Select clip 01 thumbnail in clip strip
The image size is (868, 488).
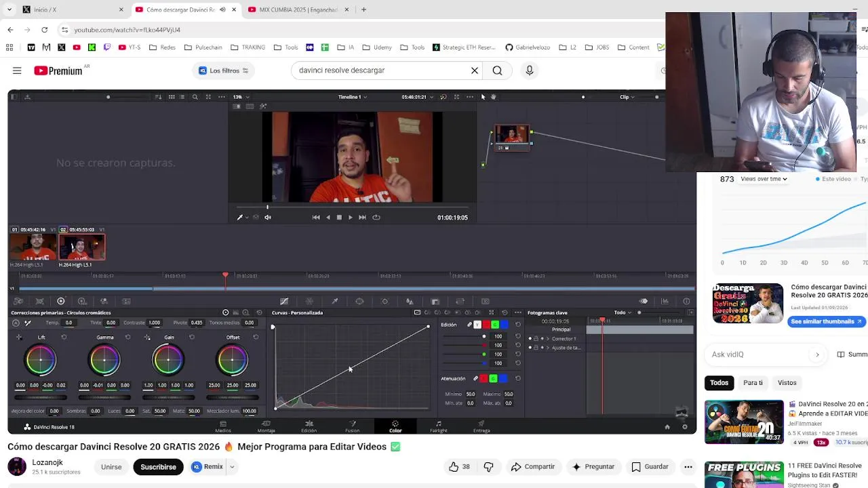(x=33, y=247)
